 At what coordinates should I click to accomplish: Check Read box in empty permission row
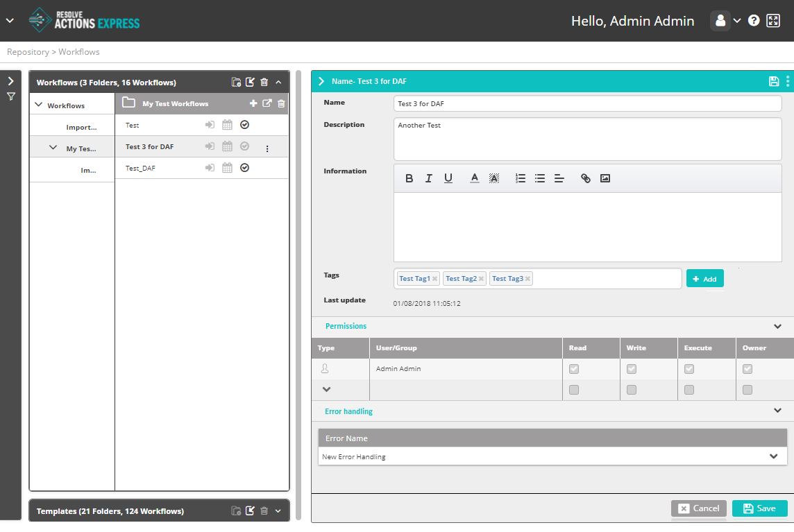tap(574, 390)
